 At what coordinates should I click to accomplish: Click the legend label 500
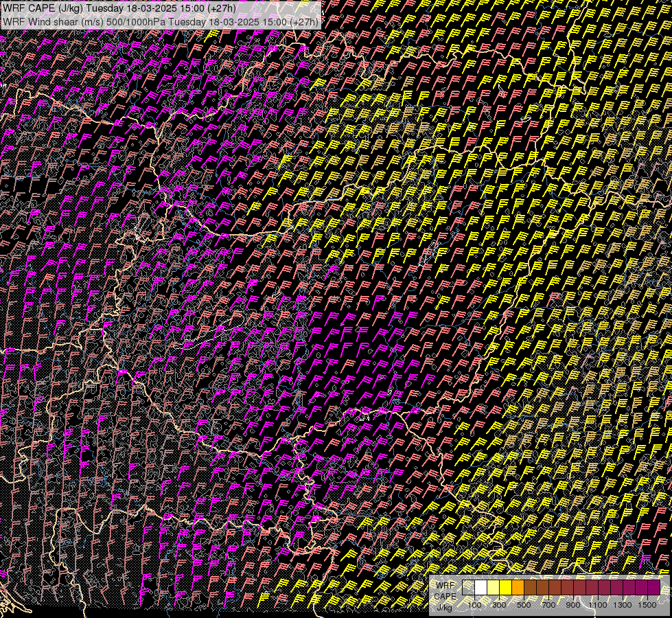(x=524, y=605)
